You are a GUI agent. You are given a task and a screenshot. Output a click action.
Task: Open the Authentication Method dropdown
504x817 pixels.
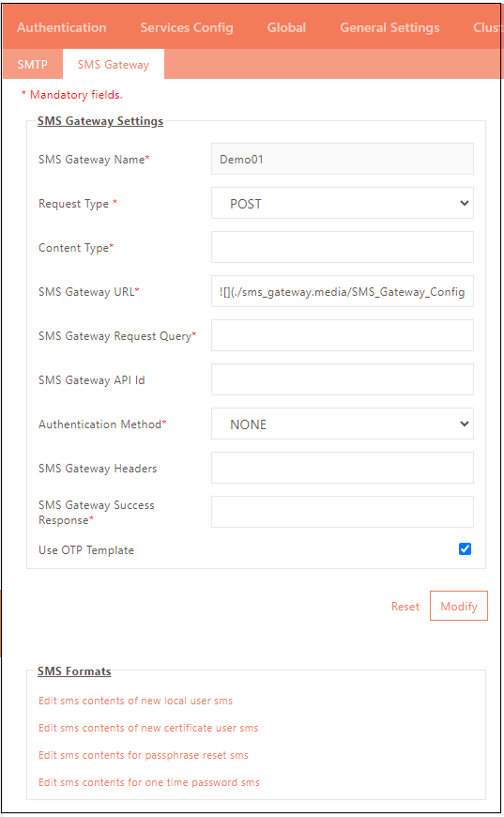click(342, 424)
